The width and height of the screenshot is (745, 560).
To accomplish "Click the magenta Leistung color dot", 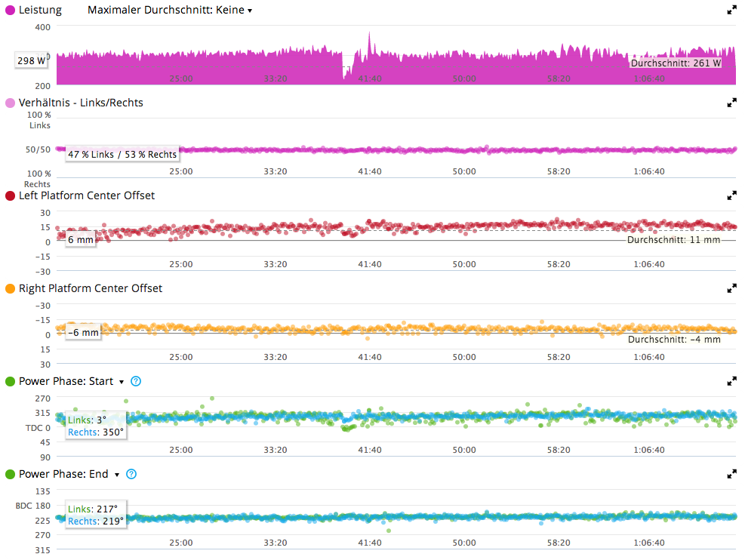I will 11,11.
